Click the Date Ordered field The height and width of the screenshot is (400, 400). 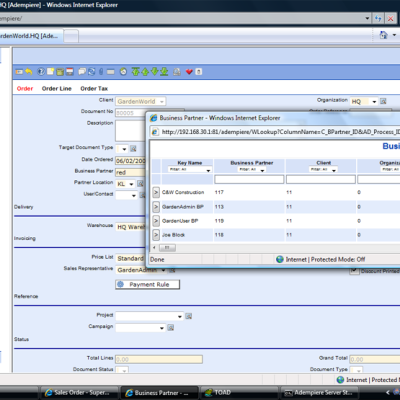coord(131,161)
